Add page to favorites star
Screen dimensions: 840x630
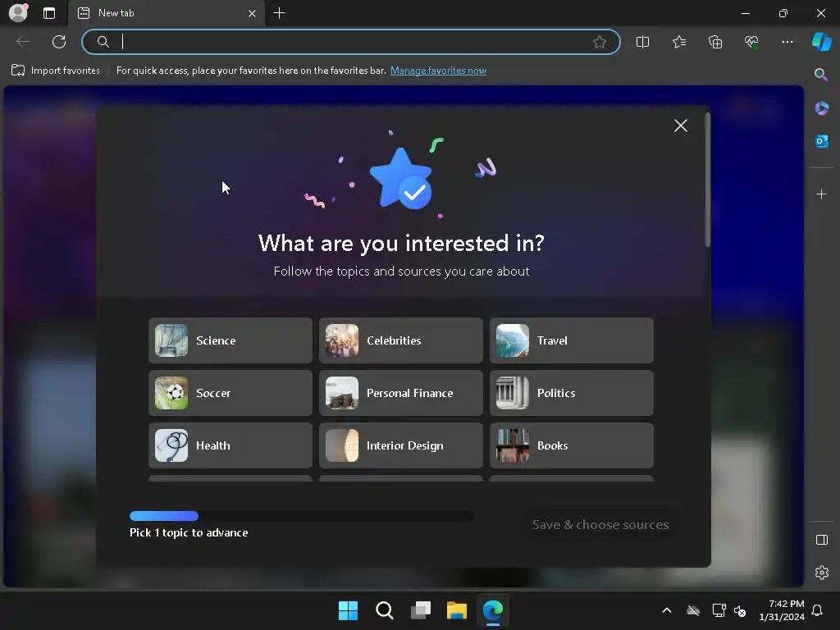pos(600,42)
